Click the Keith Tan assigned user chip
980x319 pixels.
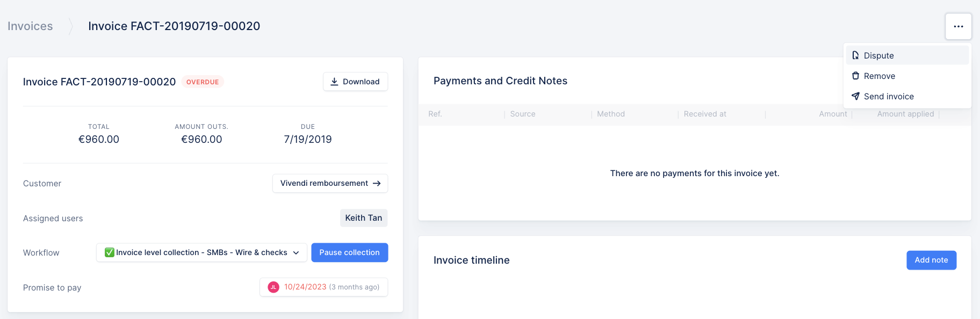pos(363,218)
